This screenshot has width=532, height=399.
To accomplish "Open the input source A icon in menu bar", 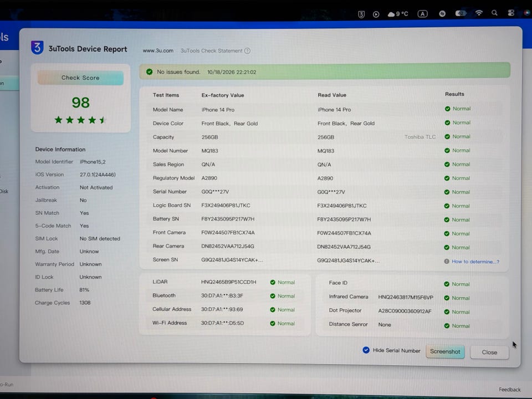I will point(422,14).
